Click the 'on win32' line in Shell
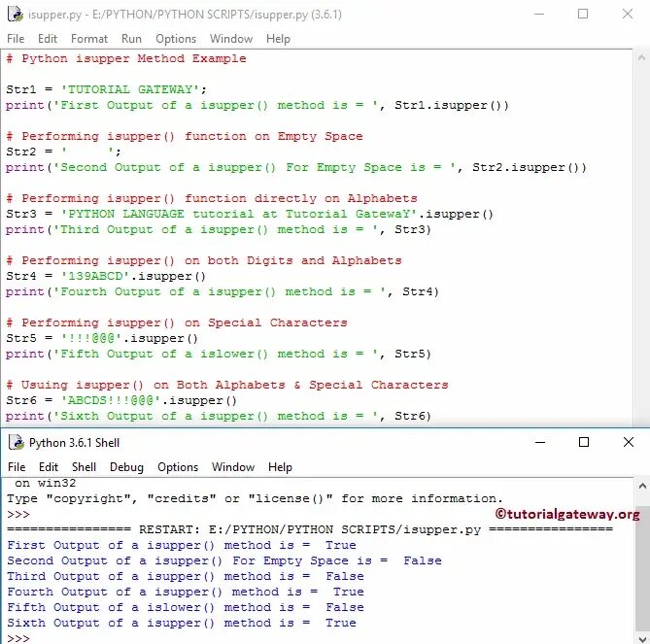This screenshot has width=650, height=644. tap(46, 483)
